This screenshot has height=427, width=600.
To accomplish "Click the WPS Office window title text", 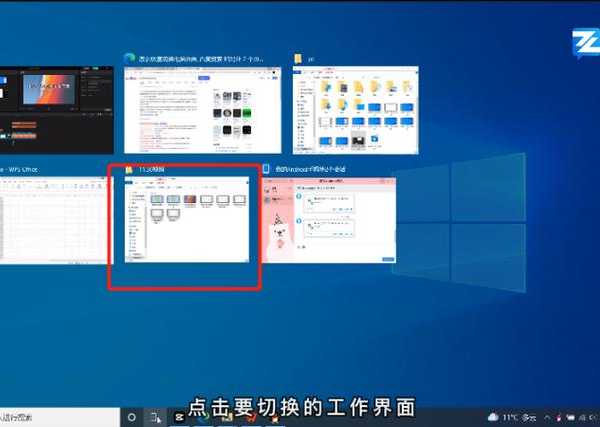I will click(x=19, y=169).
